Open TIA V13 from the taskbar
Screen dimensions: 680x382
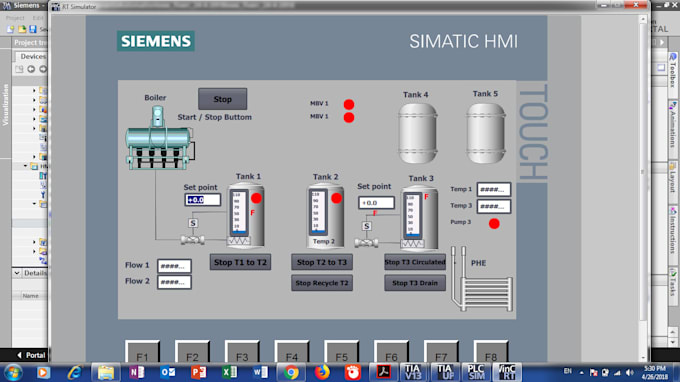(413, 372)
